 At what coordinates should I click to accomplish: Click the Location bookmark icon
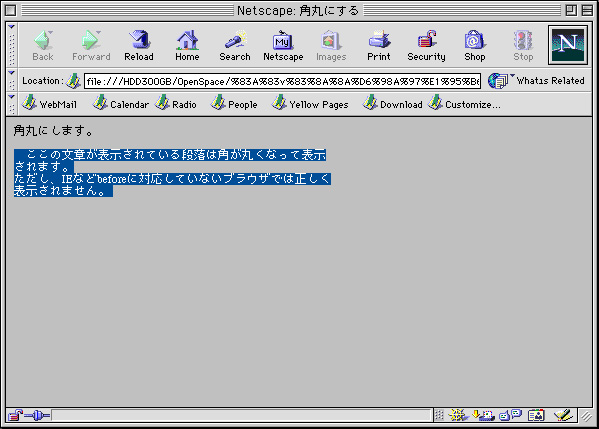pos(73,81)
